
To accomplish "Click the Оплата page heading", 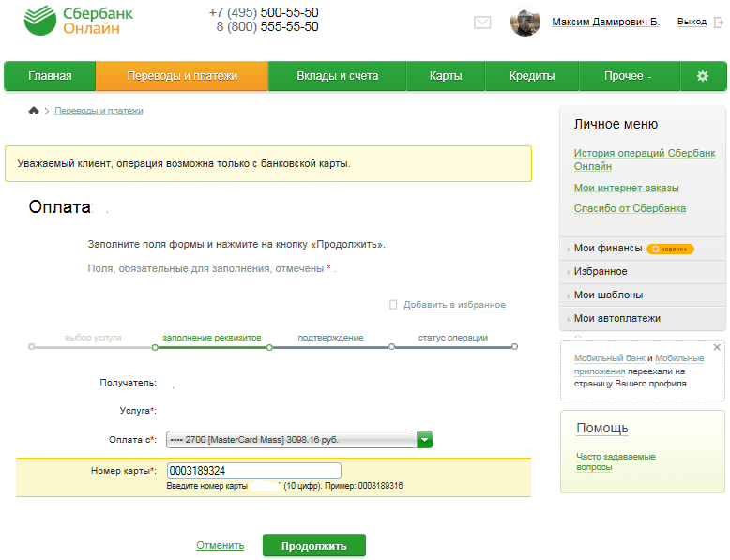I will point(60,206).
